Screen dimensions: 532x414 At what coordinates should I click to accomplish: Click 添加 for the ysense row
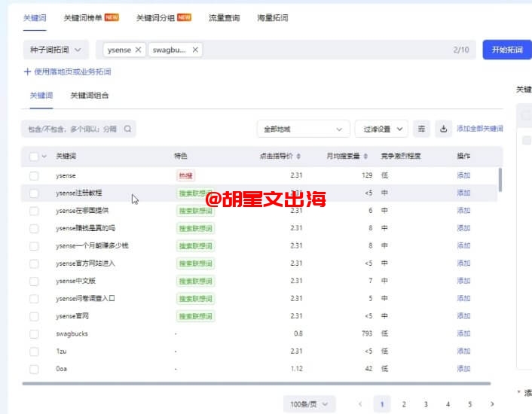tap(463, 175)
